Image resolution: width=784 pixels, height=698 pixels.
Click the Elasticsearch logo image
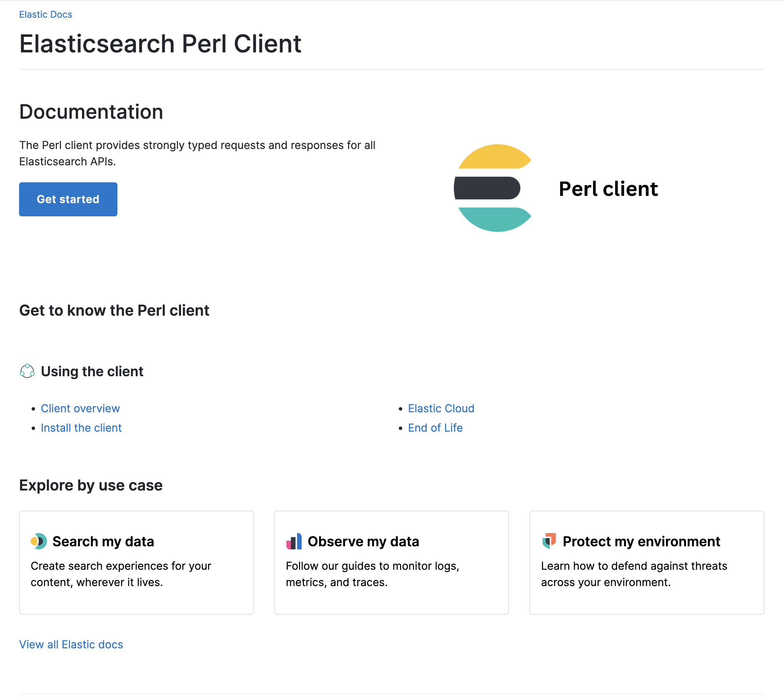point(493,188)
